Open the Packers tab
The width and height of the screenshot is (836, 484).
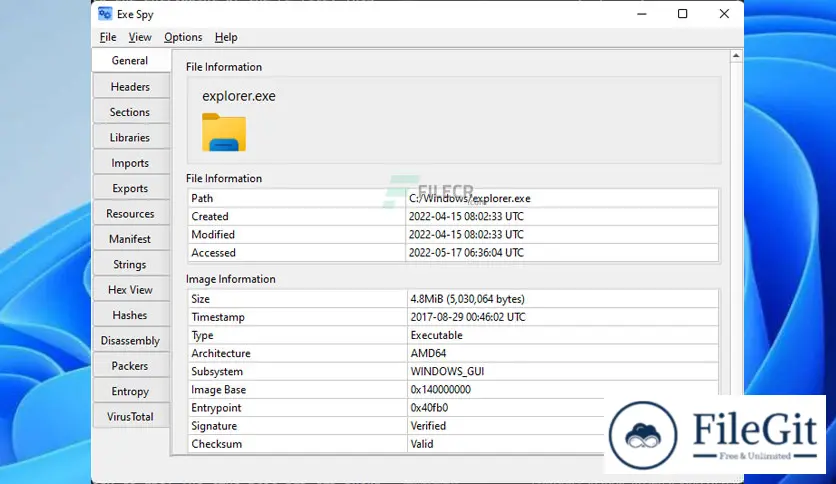[131, 366]
